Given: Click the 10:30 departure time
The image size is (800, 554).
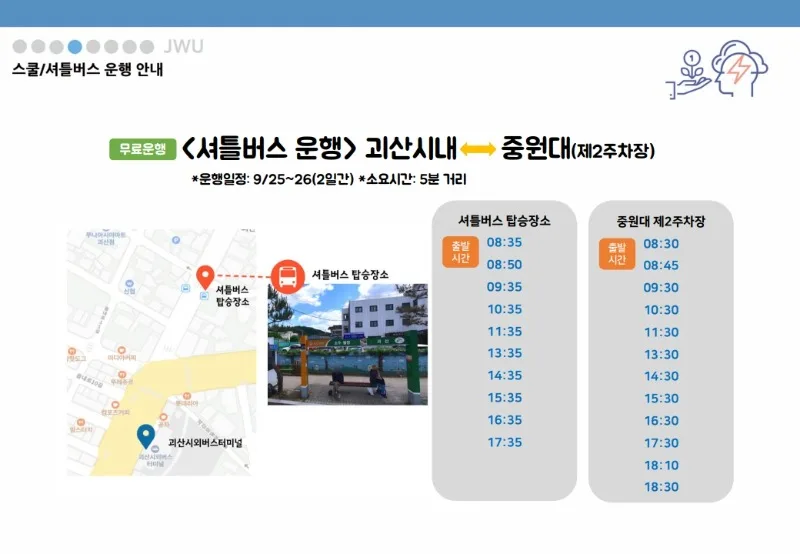Looking at the screenshot, I should coord(661,310).
